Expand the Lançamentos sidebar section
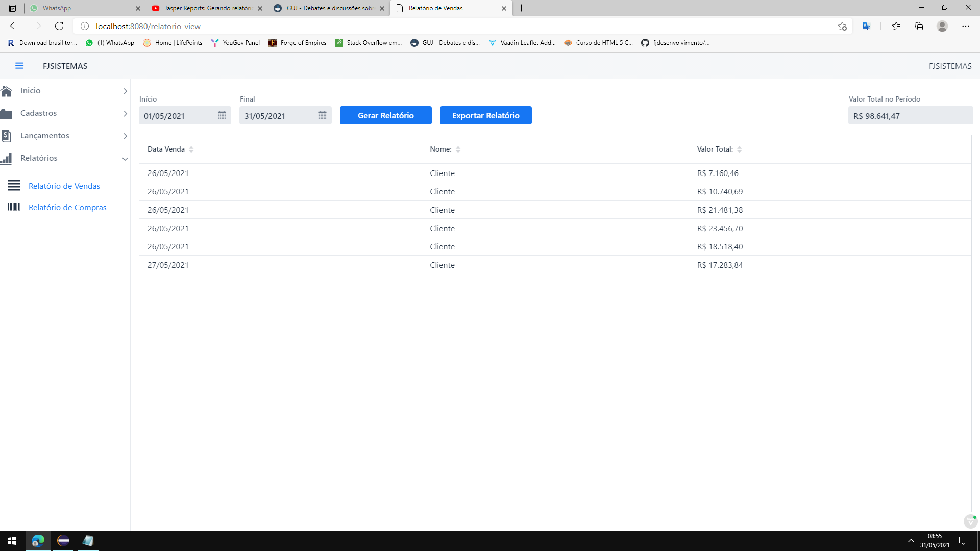Screen dimensions: 980x551 point(125,136)
